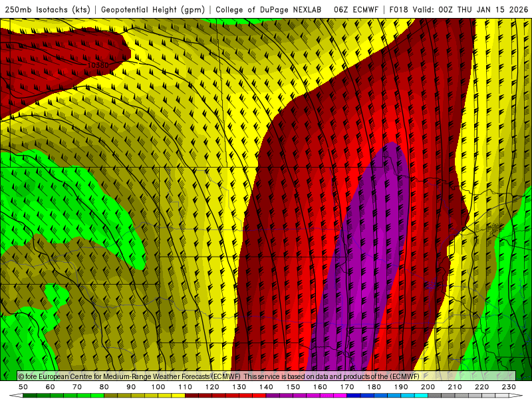Click the '130' legend value
This screenshot has height=399, width=532.
coord(239,387)
